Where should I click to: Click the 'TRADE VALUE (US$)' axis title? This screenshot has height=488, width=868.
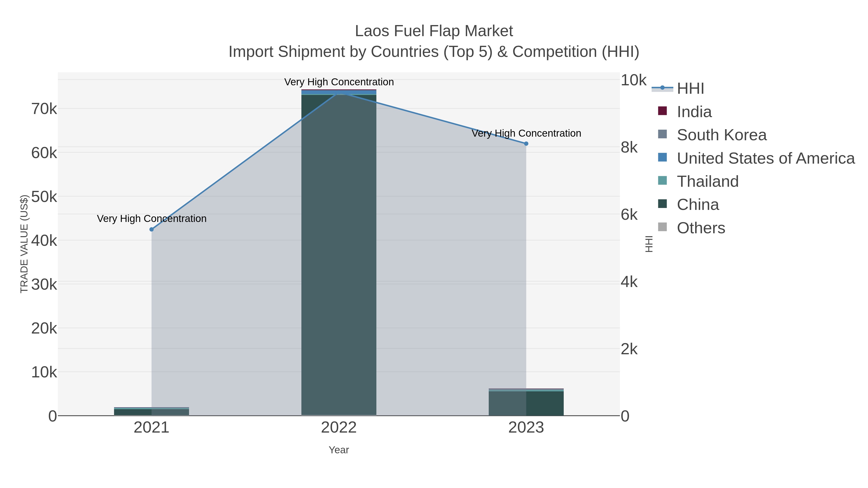click(24, 244)
